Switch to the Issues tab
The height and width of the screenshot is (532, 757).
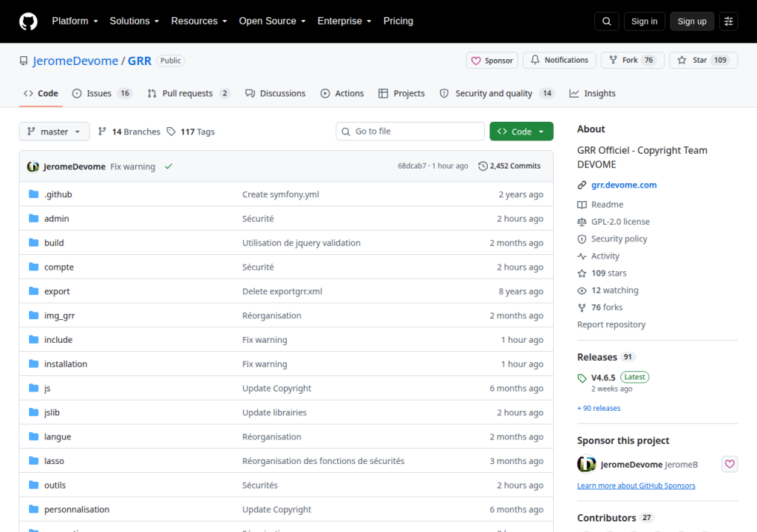[x=102, y=93]
